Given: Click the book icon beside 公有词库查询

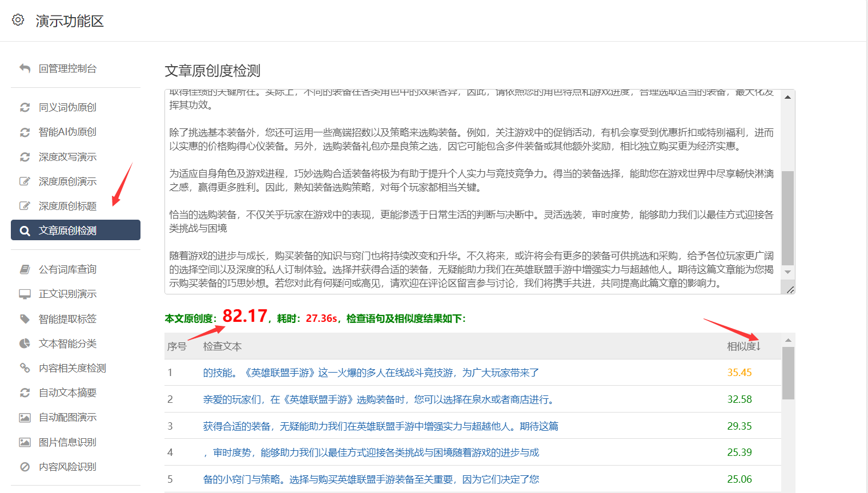Looking at the screenshot, I should [25, 269].
